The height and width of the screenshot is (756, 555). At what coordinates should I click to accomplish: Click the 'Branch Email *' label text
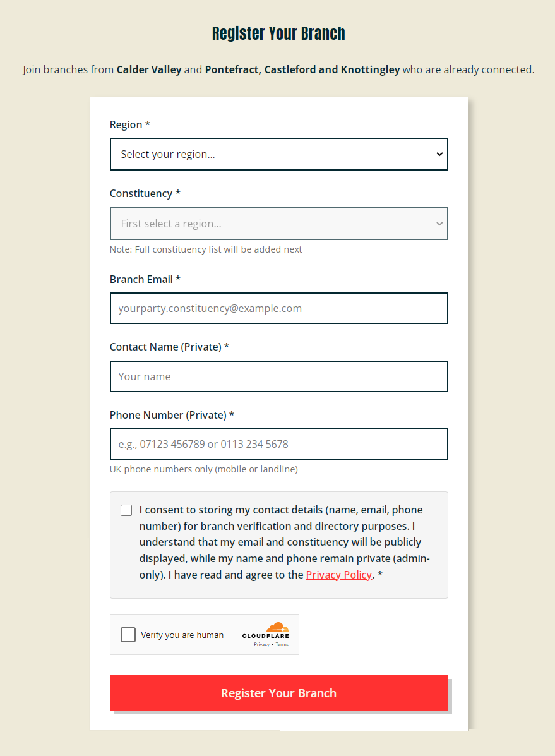(145, 279)
